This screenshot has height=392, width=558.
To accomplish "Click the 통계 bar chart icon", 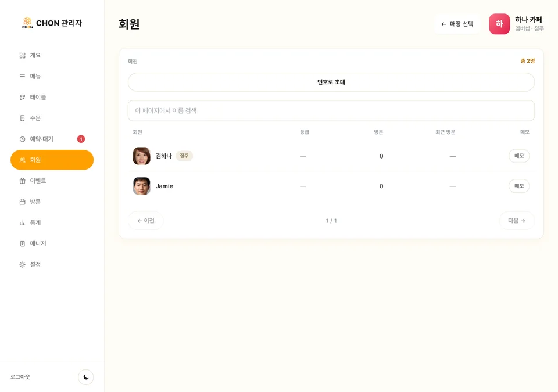I will 23,222.
